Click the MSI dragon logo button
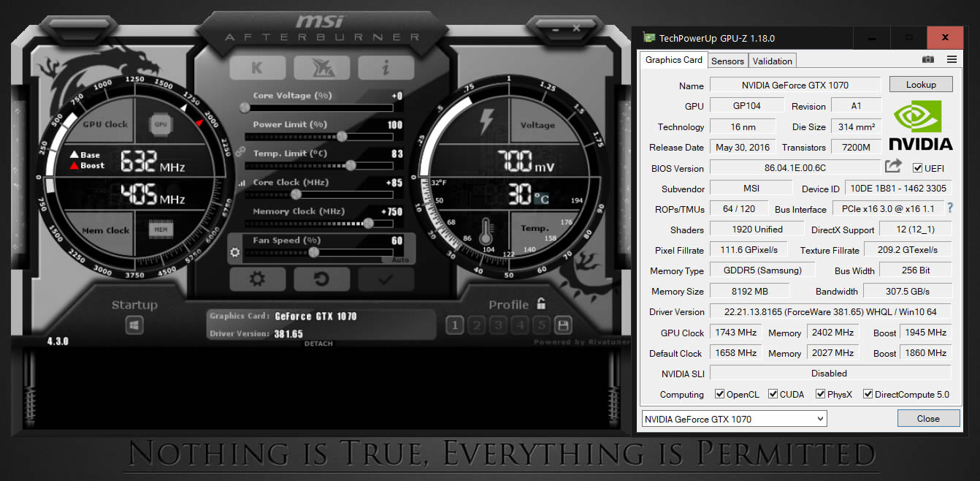Screen dimensions: 980x481 point(321,67)
